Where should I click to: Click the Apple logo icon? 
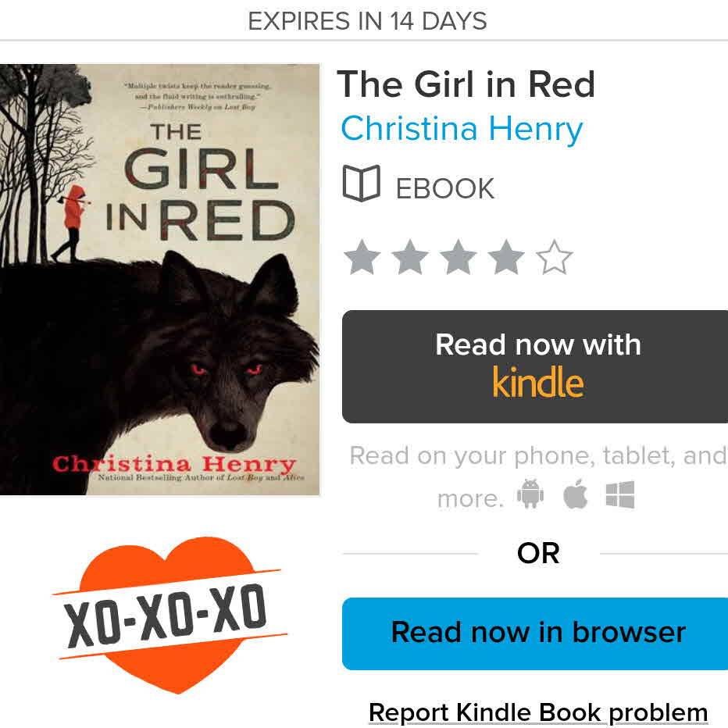coord(575,494)
